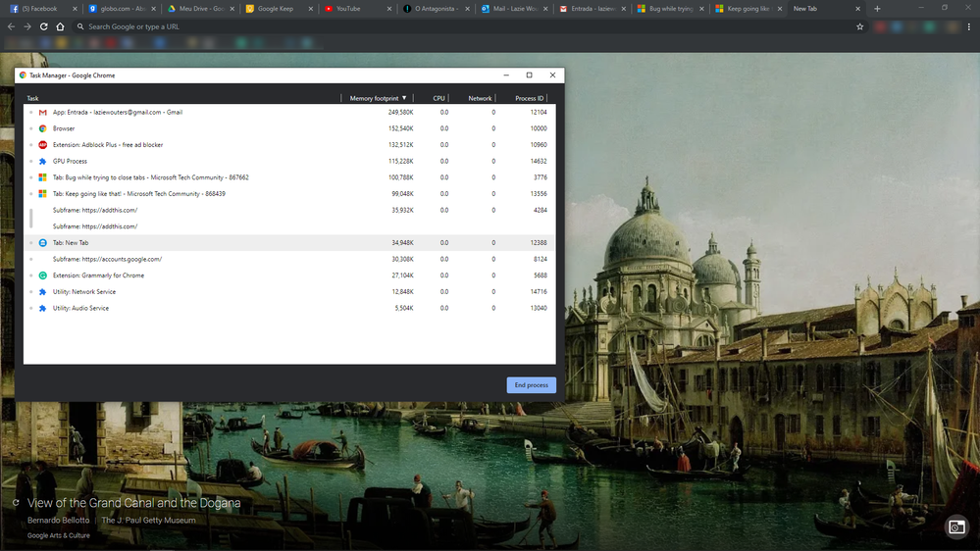Select the Utility: Audio Service row

tap(289, 308)
